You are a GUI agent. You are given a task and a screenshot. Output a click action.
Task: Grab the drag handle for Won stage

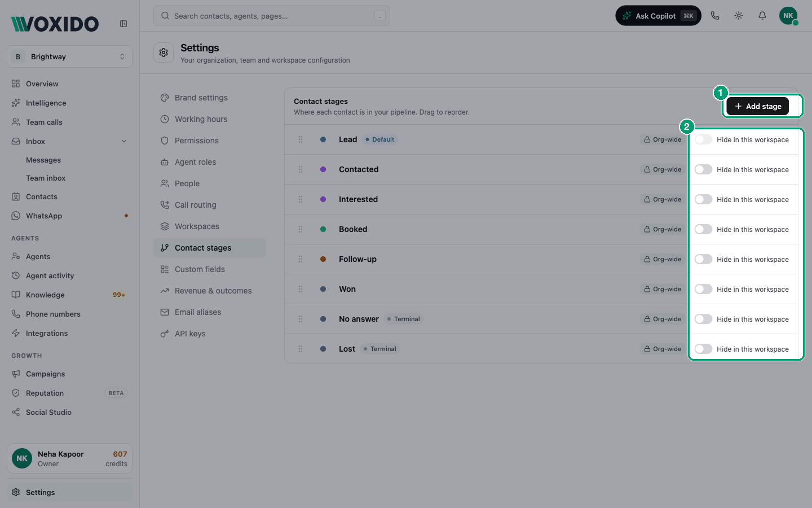tap(301, 289)
